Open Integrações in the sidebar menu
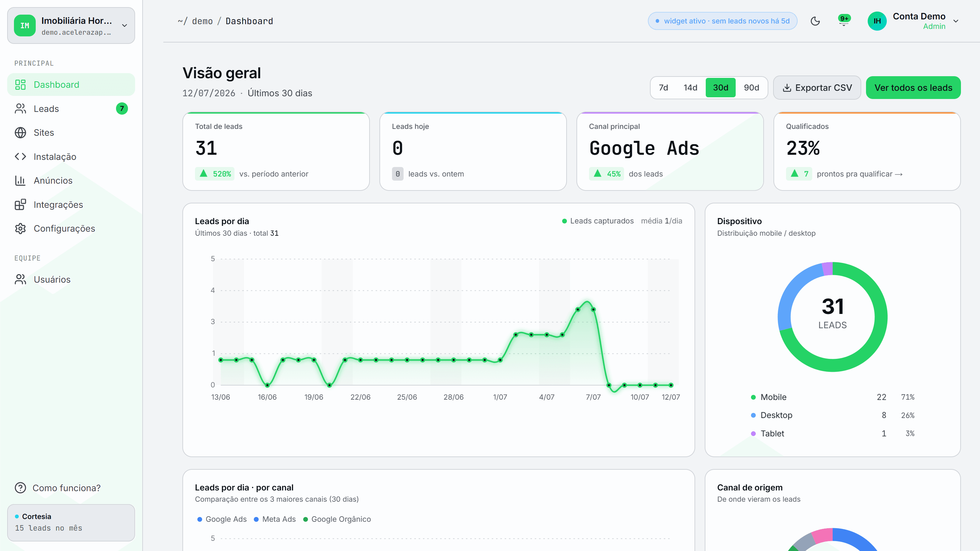Screen dimensions: 980x551 [71, 204]
